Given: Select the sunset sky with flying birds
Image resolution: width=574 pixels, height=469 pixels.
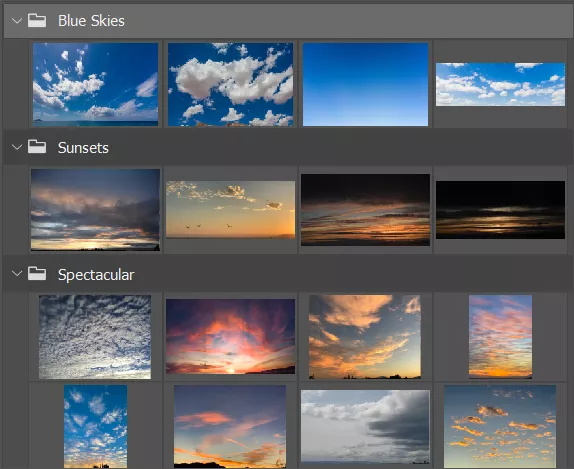Looking at the screenshot, I should coord(230,209).
